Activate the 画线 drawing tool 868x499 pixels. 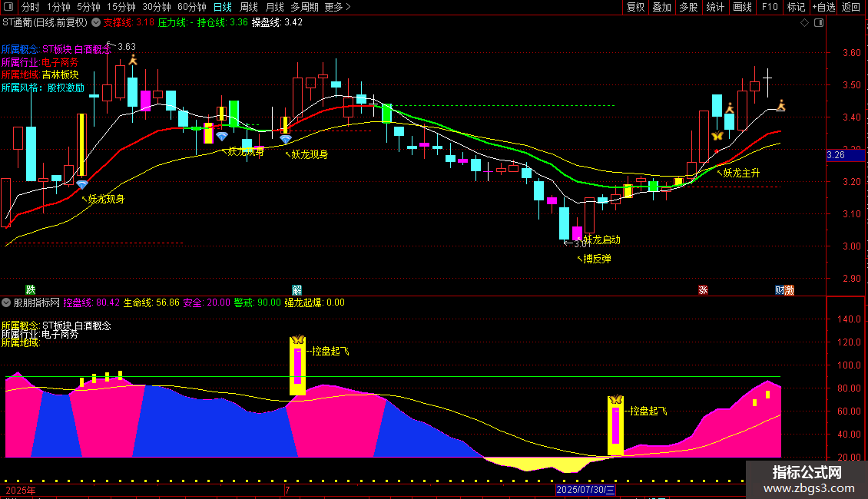(742, 7)
